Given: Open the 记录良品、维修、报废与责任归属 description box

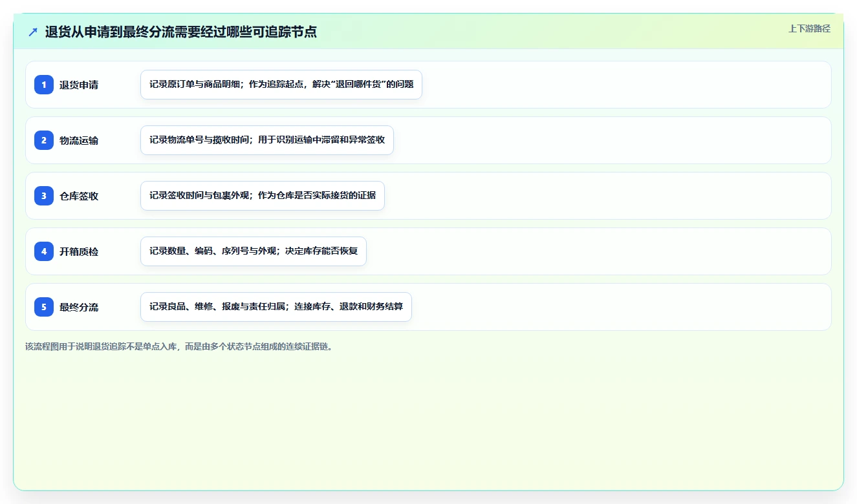Looking at the screenshot, I should (276, 307).
